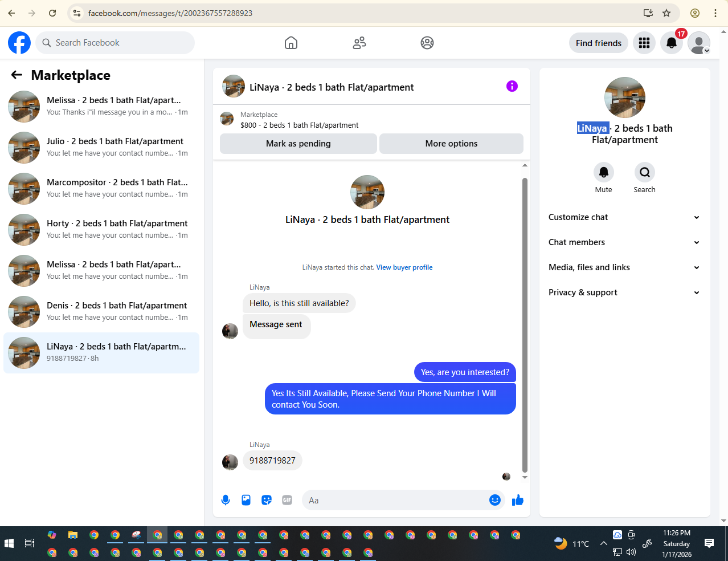Expand Customize chat section
728x561 pixels.
coord(624,217)
